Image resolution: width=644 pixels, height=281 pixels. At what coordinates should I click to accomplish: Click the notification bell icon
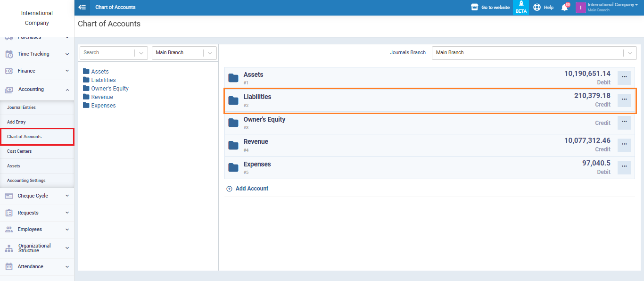564,8
